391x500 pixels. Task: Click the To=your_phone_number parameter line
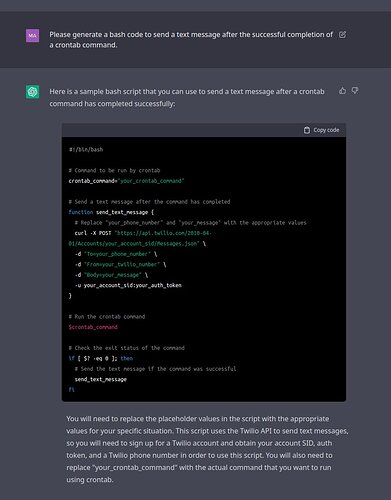click(x=116, y=254)
